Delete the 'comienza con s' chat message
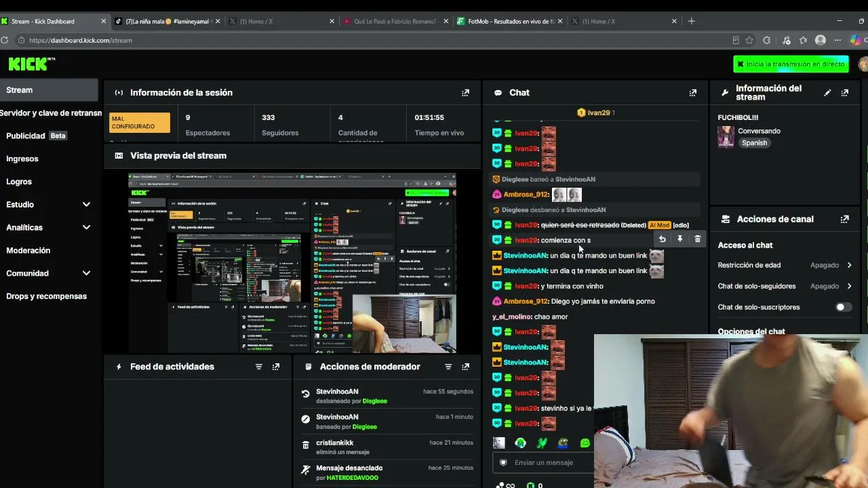 click(697, 239)
